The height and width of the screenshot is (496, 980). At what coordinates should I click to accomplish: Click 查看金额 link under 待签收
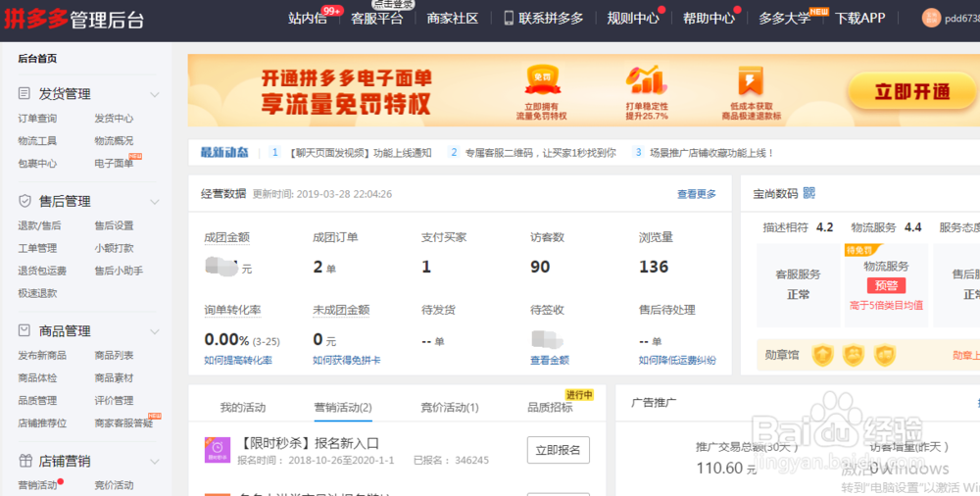(550, 361)
